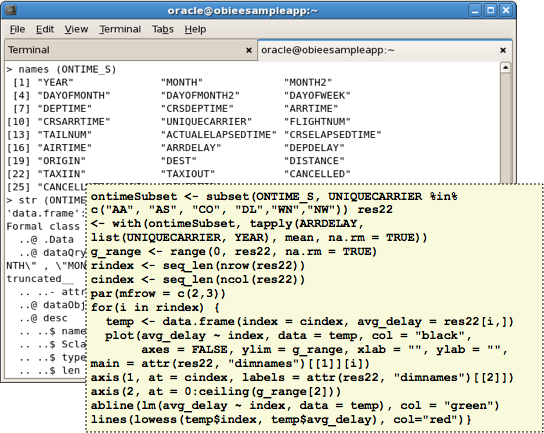The height and width of the screenshot is (433, 544).
Task: Switch to the tab labeled Terminal
Action: [131, 50]
